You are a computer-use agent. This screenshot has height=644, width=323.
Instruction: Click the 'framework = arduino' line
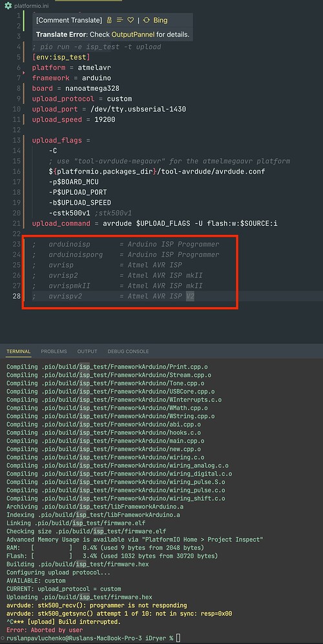pyautogui.click(x=72, y=78)
